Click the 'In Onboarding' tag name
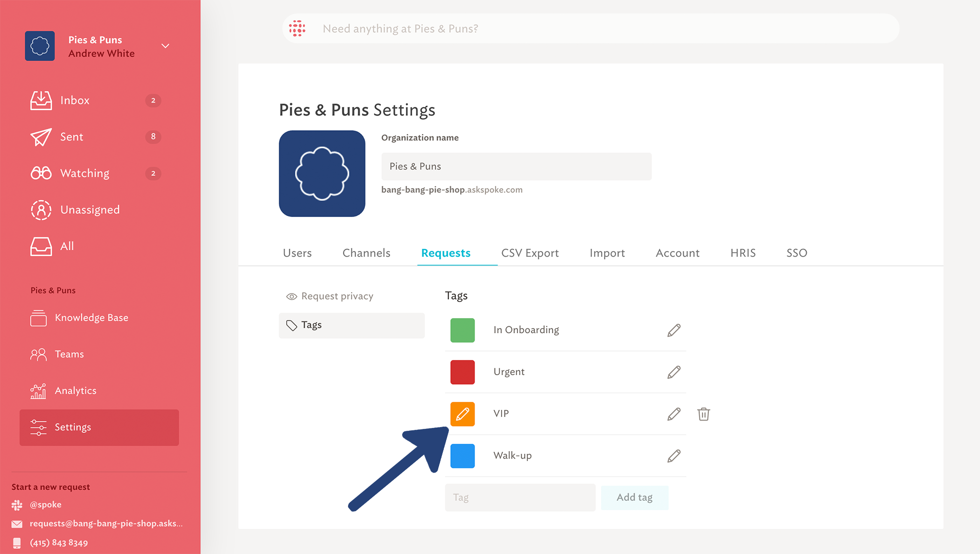Image resolution: width=980 pixels, height=554 pixels. tap(526, 330)
